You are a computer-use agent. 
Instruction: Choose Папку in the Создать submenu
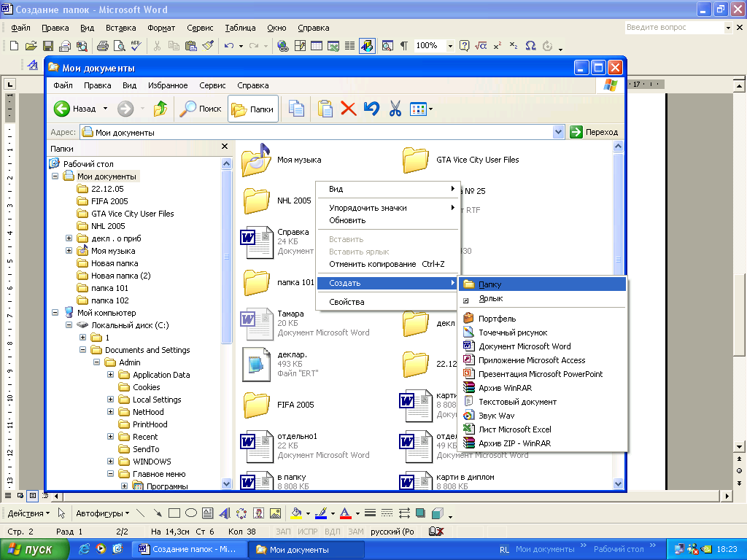[x=542, y=284]
